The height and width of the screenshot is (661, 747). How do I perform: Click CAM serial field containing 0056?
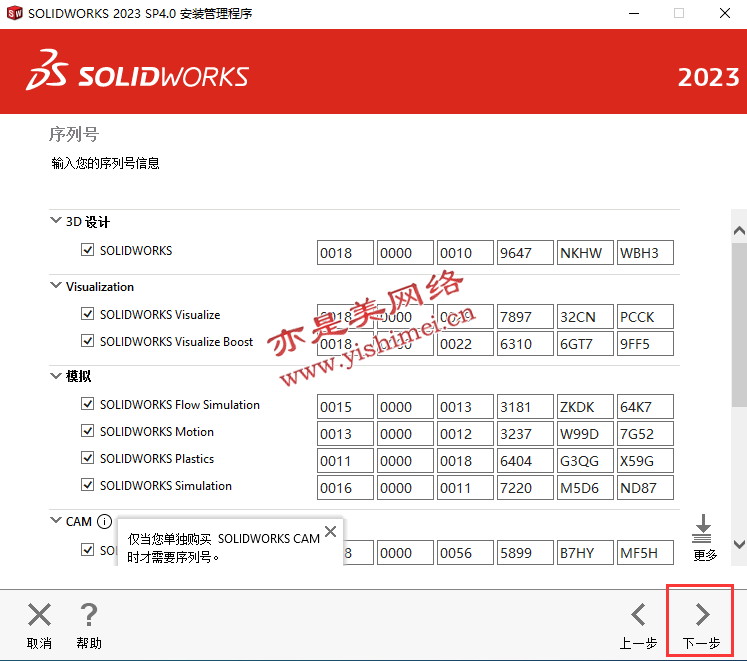[x=465, y=552]
